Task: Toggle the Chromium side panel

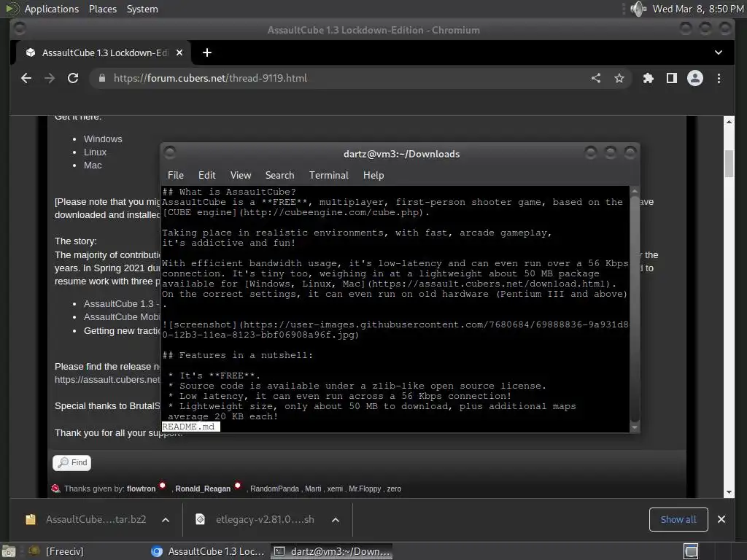Action: click(672, 78)
